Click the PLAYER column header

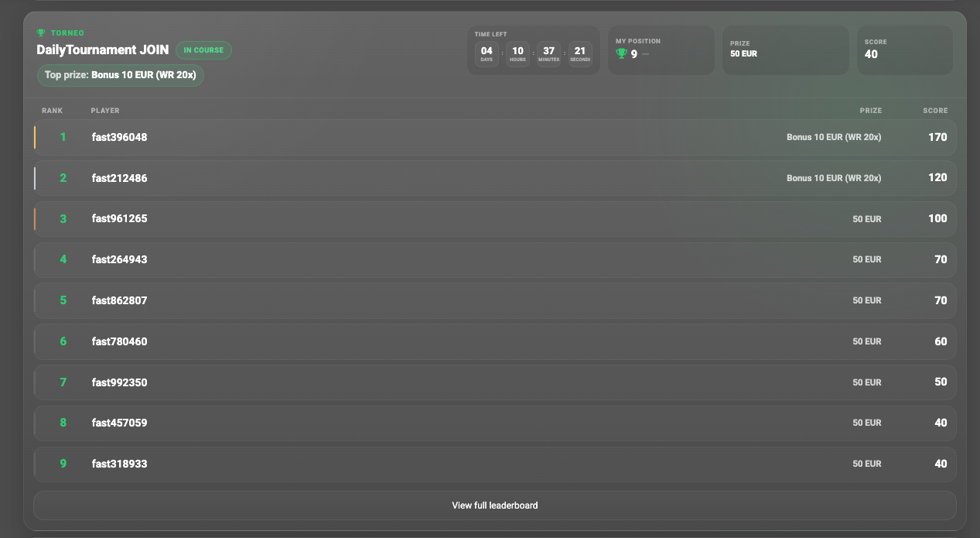coord(105,111)
